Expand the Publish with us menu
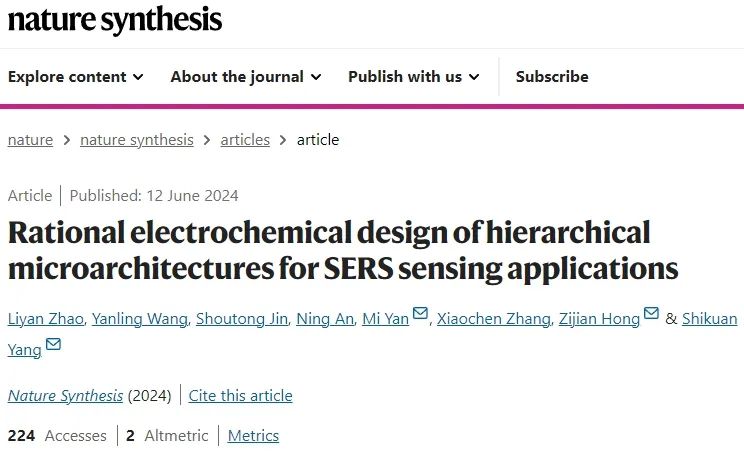Screen dimensions: 744x451 (414, 77)
